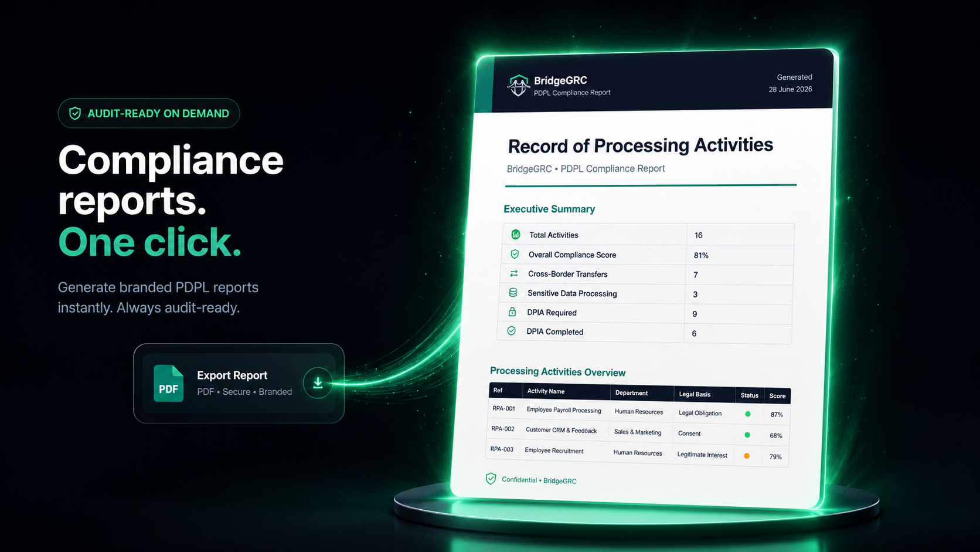Click the DPIA Completed checkmark icon
The image size is (980, 552).
512,331
